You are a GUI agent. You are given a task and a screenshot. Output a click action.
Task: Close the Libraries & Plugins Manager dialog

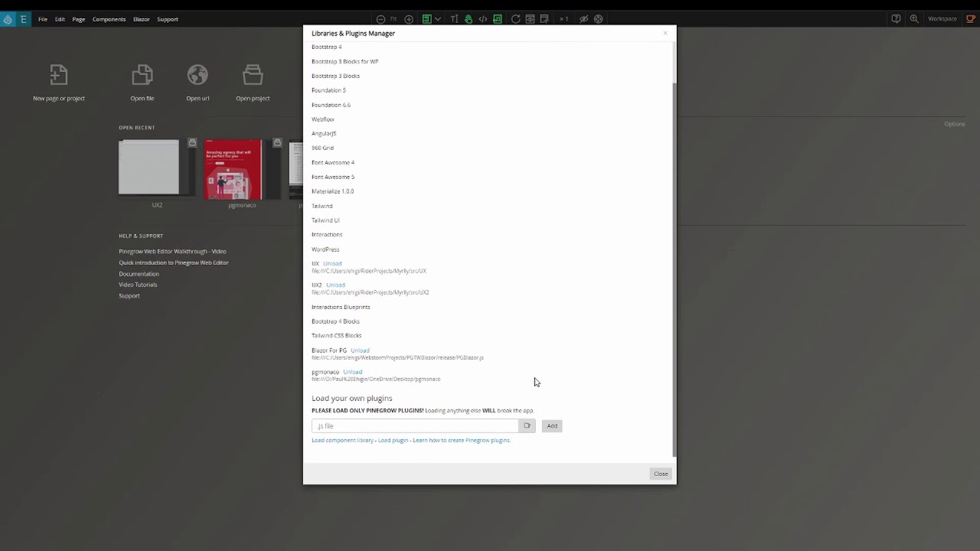point(661,474)
